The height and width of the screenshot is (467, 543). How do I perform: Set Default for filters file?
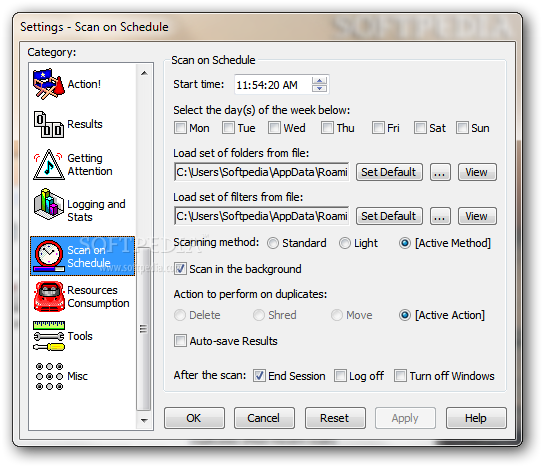coord(389,216)
